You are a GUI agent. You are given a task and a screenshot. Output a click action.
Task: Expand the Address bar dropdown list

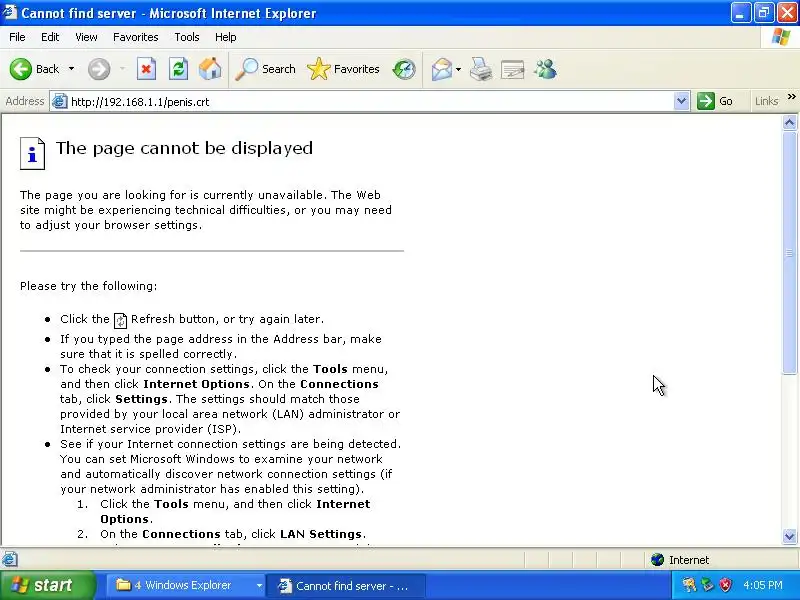[x=682, y=102]
